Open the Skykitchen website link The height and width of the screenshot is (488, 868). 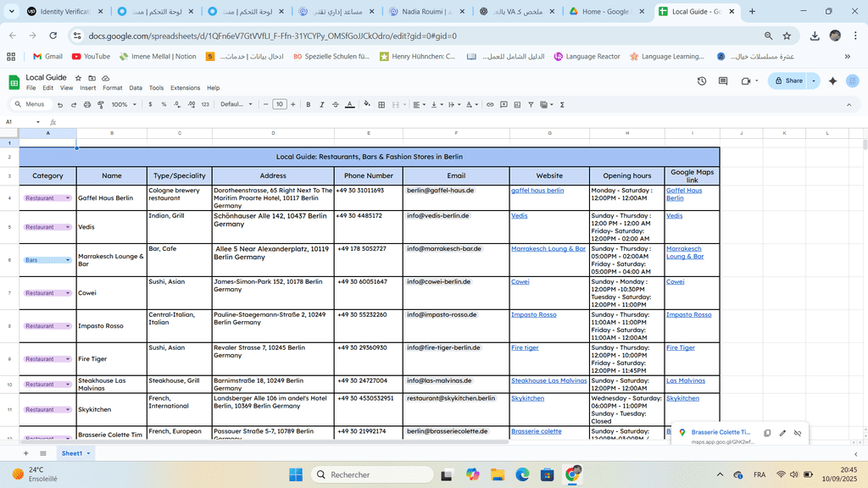(x=527, y=397)
